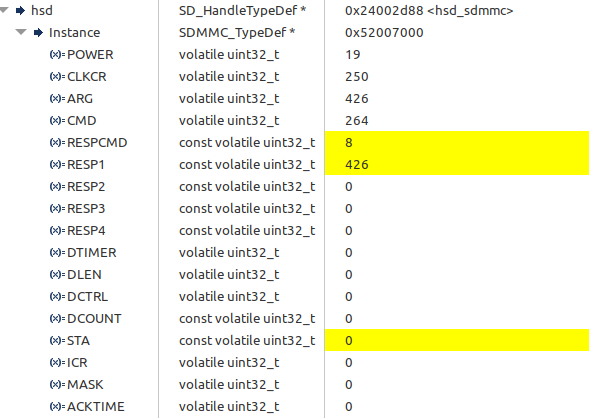The width and height of the screenshot is (589, 418).
Task: Click the variable icon next to DCOUNT
Action: point(57,318)
